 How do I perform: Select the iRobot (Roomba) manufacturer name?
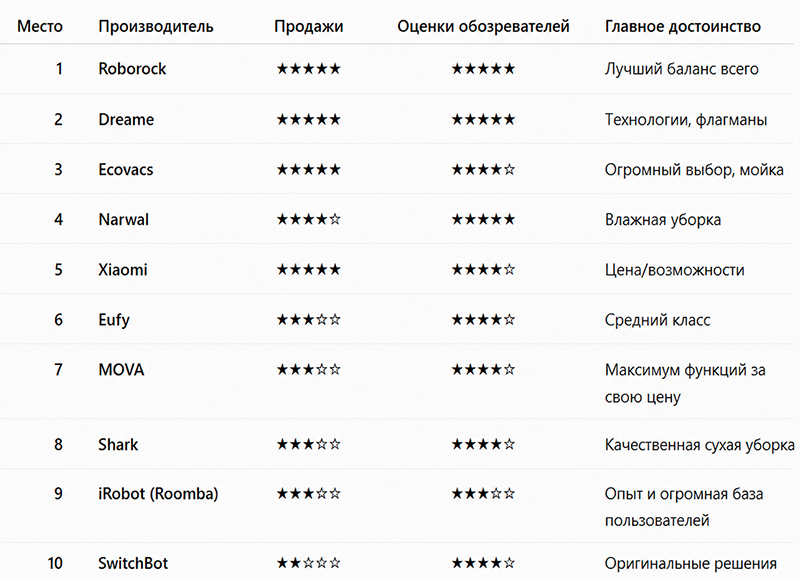158,494
